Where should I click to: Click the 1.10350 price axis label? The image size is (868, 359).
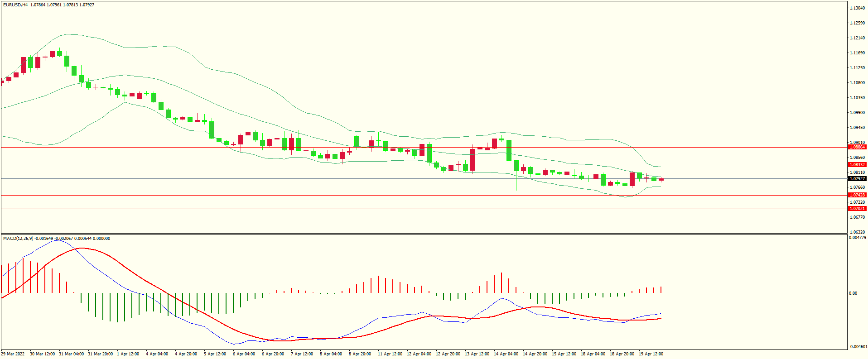click(858, 98)
